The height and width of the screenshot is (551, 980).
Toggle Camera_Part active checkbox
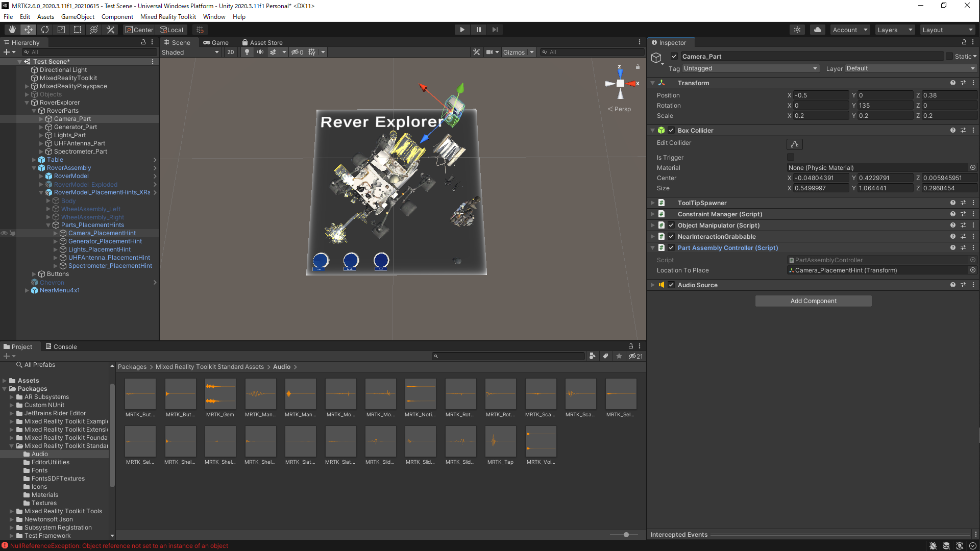(x=674, y=57)
